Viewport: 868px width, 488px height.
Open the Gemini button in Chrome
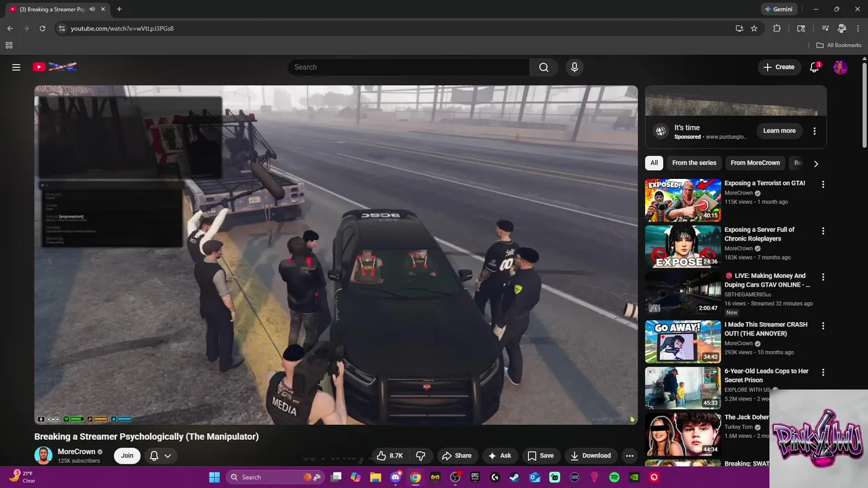pyautogui.click(x=778, y=9)
